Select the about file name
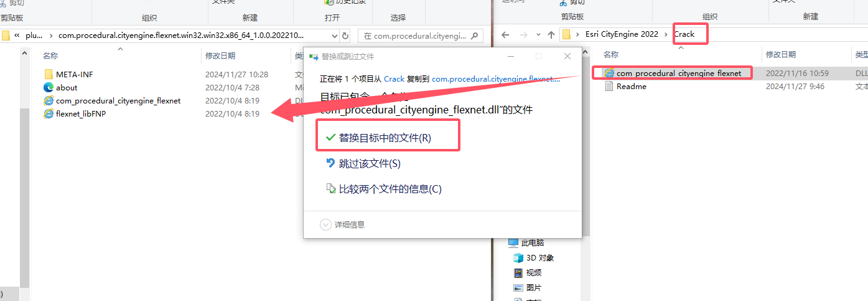Screen dimensions: 868x301 tap(67, 87)
